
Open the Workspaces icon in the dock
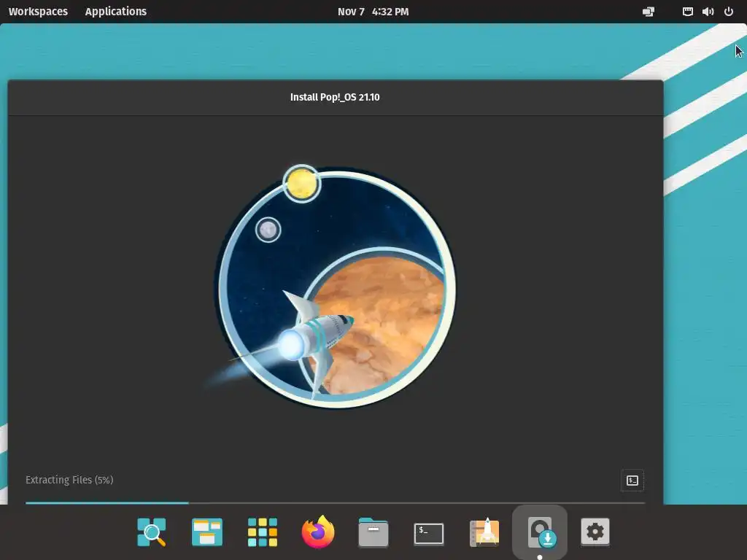pyautogui.click(x=206, y=532)
